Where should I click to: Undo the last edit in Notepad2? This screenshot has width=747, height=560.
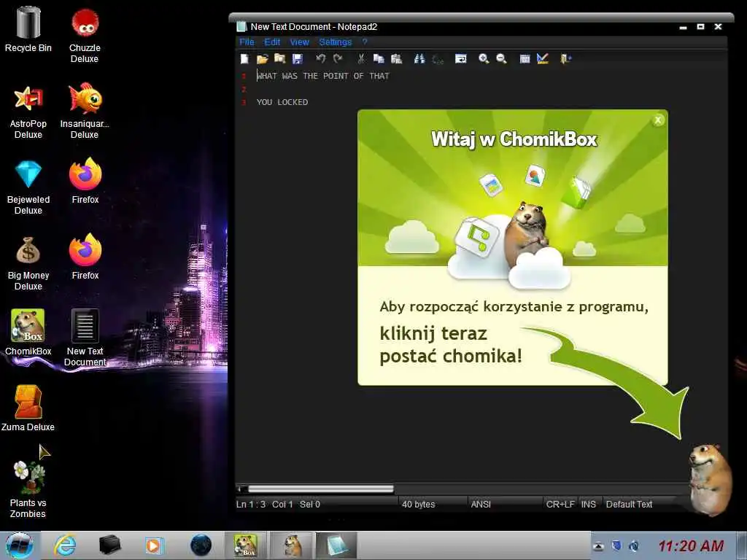tap(321, 58)
